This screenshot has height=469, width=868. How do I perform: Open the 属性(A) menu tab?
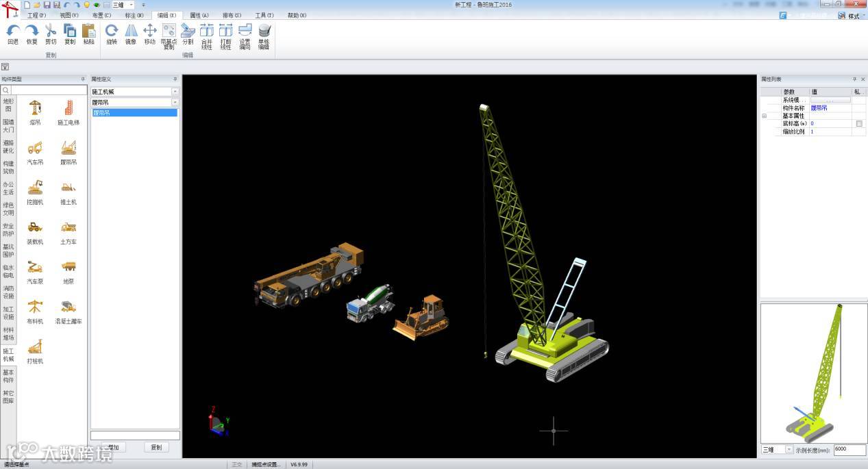click(199, 15)
